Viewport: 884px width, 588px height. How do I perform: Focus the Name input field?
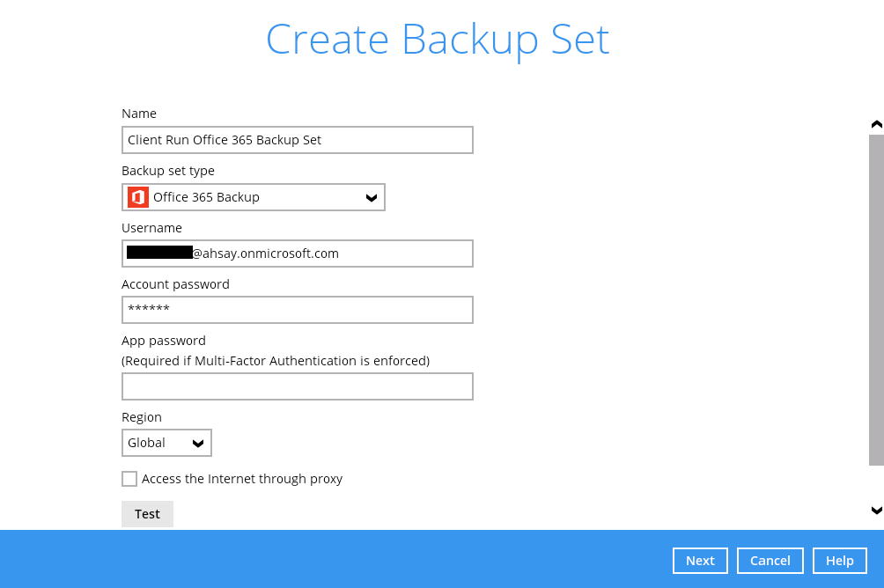(297, 140)
